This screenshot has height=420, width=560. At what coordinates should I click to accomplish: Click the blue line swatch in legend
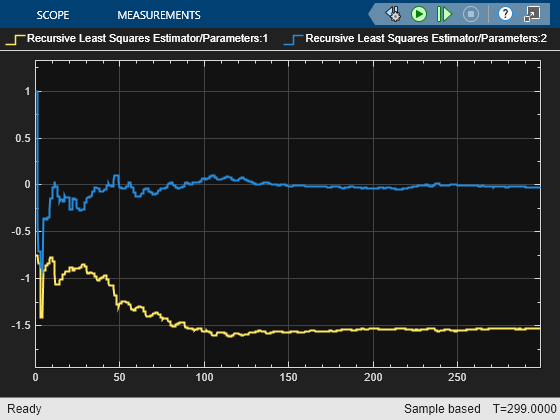click(293, 40)
